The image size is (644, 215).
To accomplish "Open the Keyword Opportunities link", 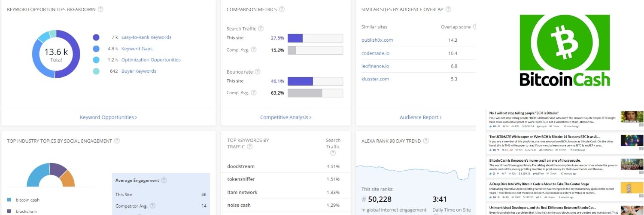I will point(109,117).
